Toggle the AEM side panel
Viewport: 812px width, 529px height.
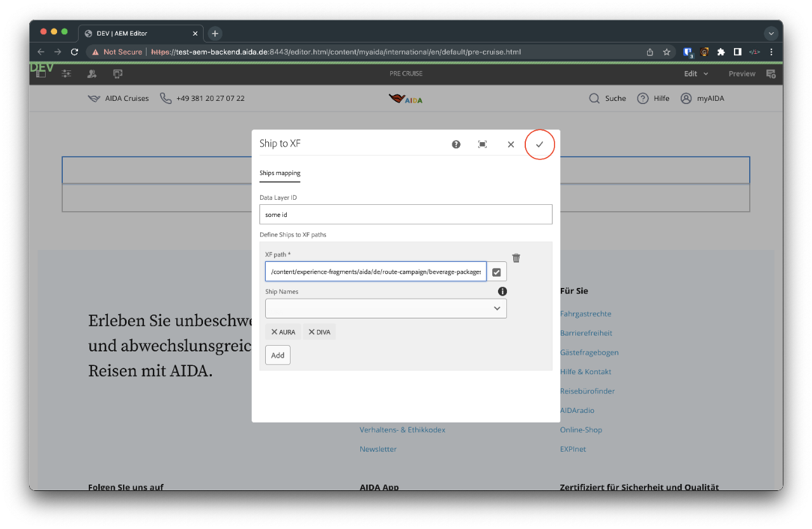click(41, 74)
